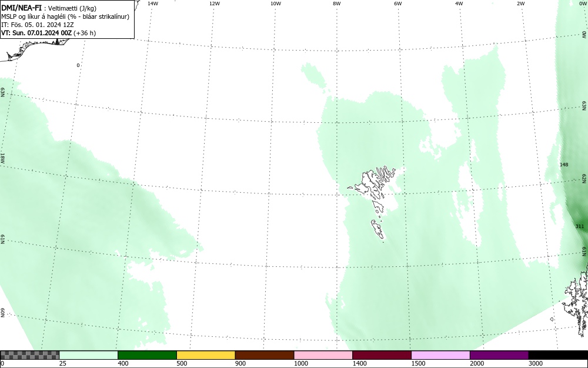Pick the maroon 1400–1500 legend swatch

point(382,355)
